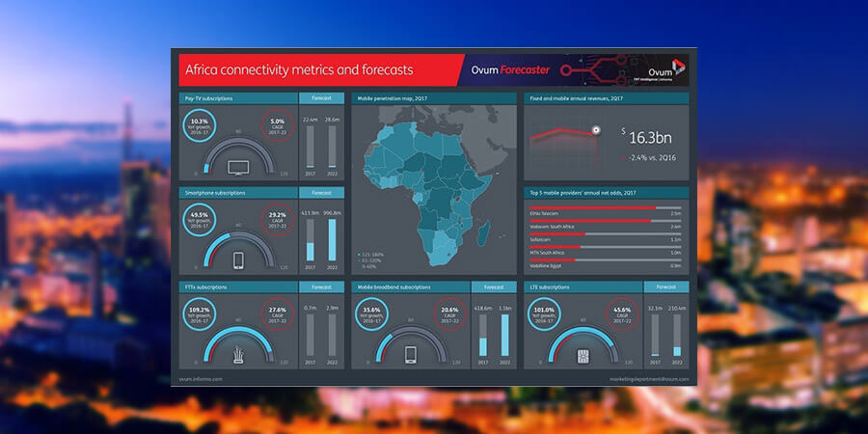Select the end-point marker on the revenue line chart
The height and width of the screenshot is (434, 868).
coord(596,130)
